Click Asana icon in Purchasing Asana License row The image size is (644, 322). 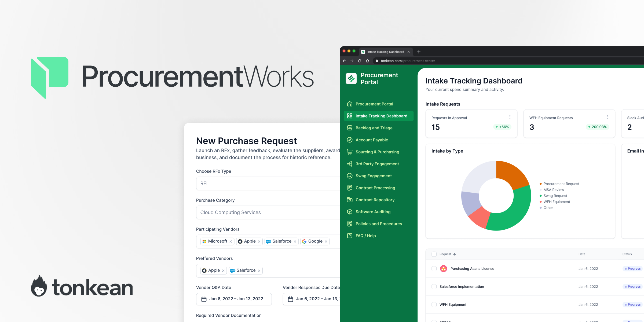(444, 269)
